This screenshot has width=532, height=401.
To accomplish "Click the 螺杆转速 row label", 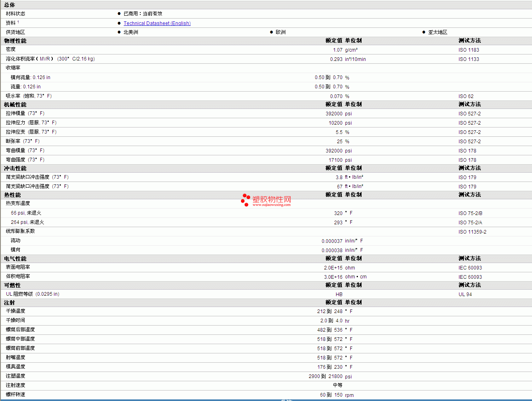I will tap(15, 395).
